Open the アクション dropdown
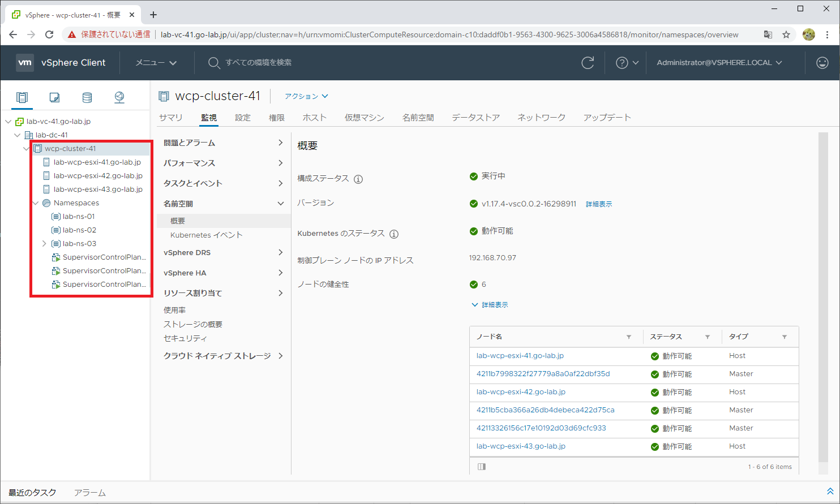Image resolution: width=840 pixels, height=504 pixels. (306, 97)
